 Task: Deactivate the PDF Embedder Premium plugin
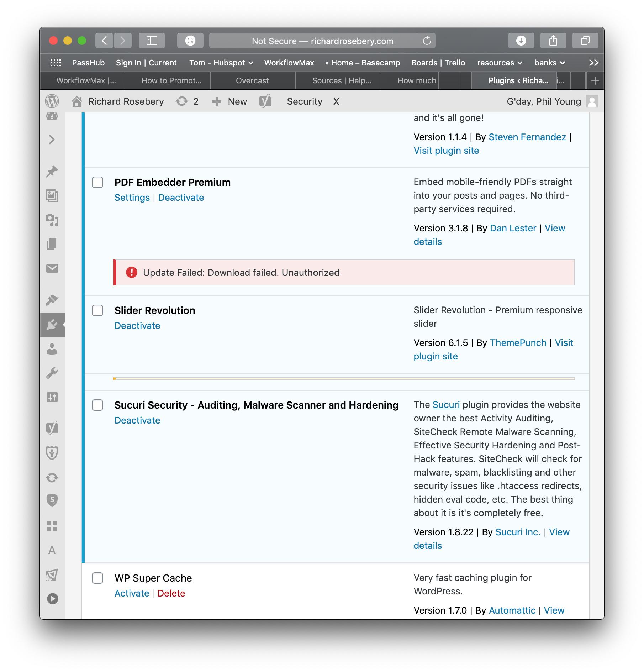[181, 198]
